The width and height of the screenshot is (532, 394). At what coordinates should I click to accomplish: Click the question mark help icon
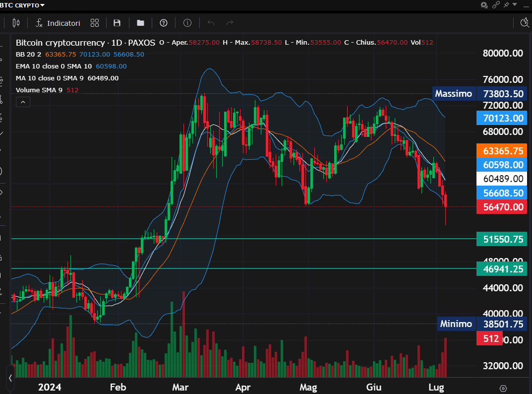pos(164,23)
